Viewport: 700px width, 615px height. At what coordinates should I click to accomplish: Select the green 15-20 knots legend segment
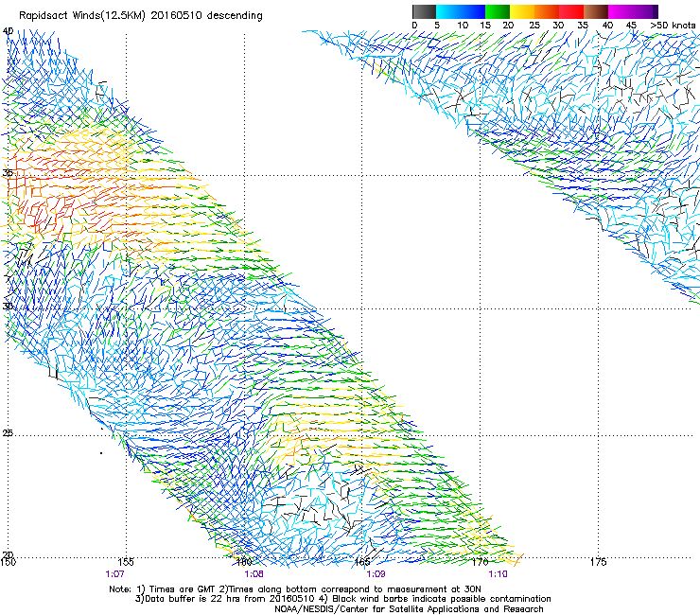[x=498, y=11]
